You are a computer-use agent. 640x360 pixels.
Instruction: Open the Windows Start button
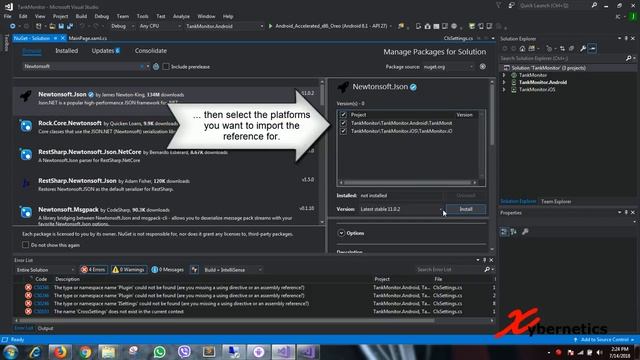[x=11, y=352]
